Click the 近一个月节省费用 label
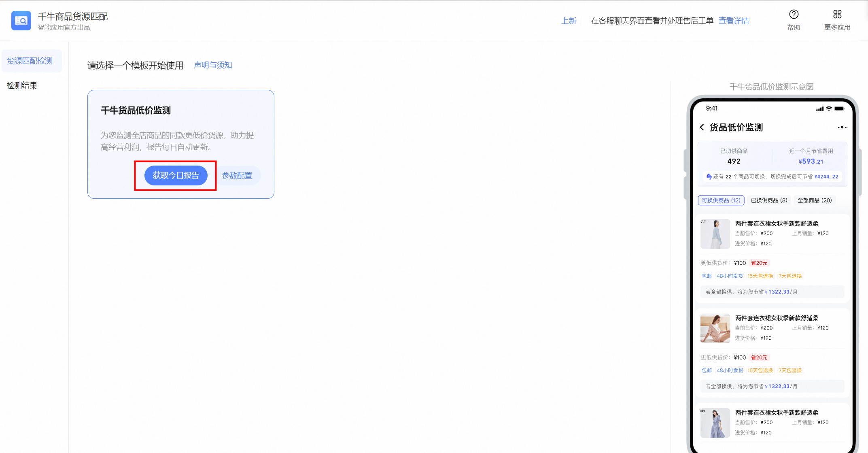This screenshot has height=453, width=868. (x=811, y=151)
